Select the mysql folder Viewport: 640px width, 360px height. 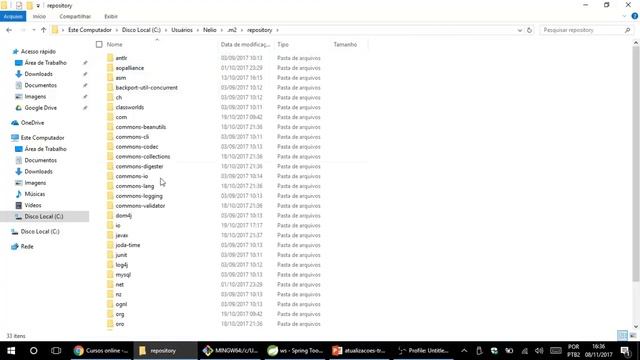point(123,275)
